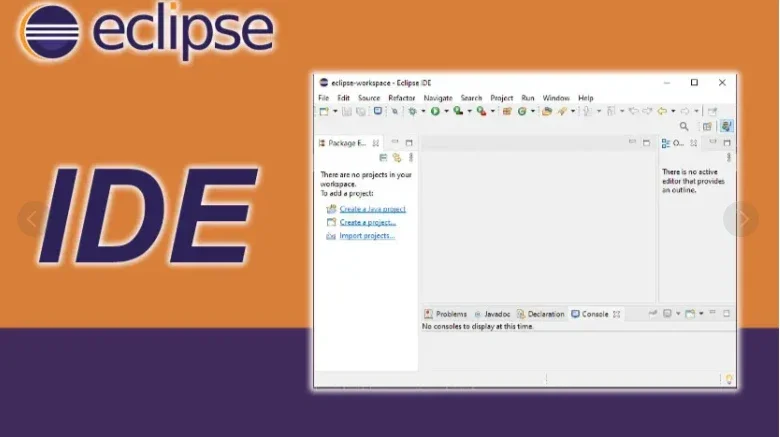Click the light bulb tip icon

click(729, 379)
